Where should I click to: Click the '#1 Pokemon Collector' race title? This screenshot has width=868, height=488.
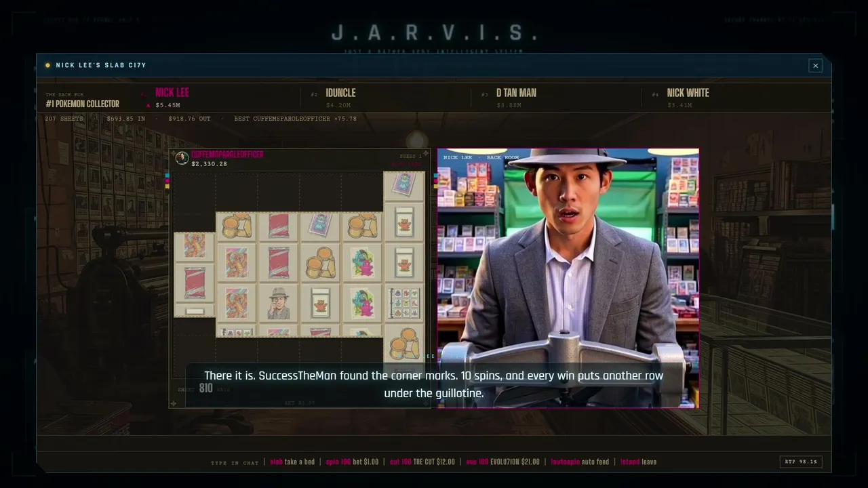(x=82, y=104)
